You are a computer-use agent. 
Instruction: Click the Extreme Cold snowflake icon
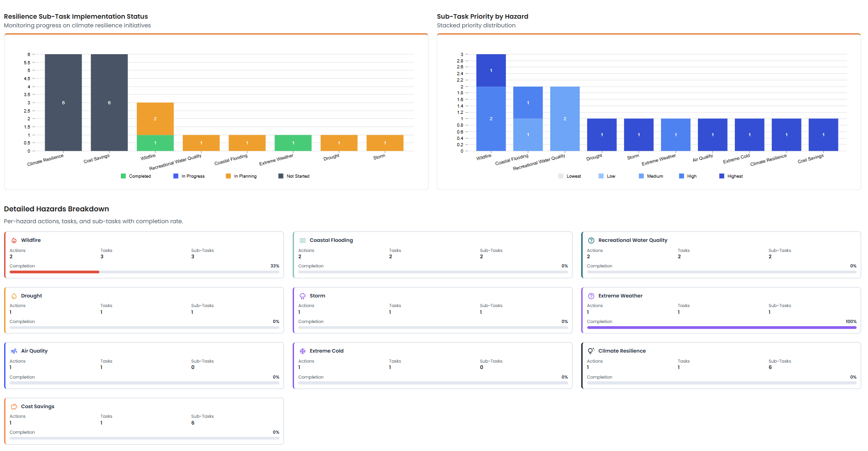303,351
